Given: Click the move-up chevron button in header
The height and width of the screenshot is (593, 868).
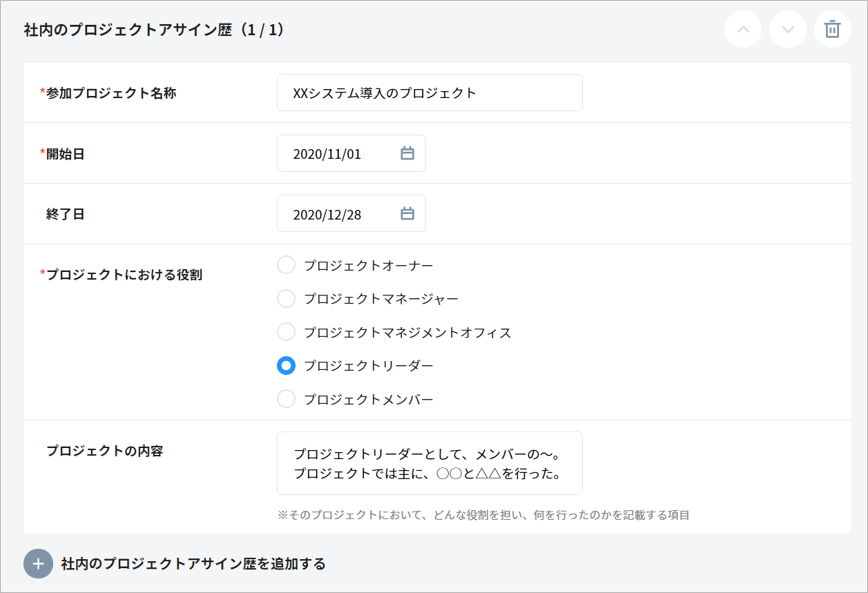Looking at the screenshot, I should coord(743,30).
